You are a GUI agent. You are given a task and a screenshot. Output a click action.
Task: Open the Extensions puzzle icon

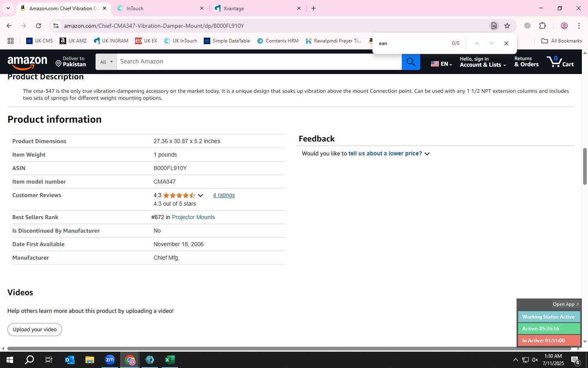[x=543, y=26]
